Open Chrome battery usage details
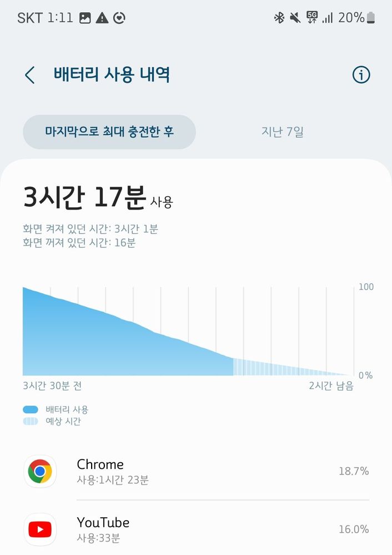This screenshot has width=392, height=555. 197,471
